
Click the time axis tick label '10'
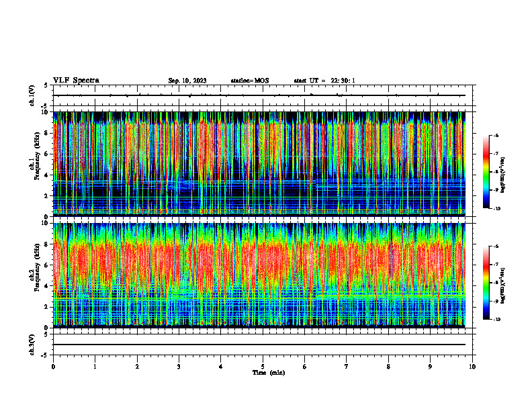(472, 367)
